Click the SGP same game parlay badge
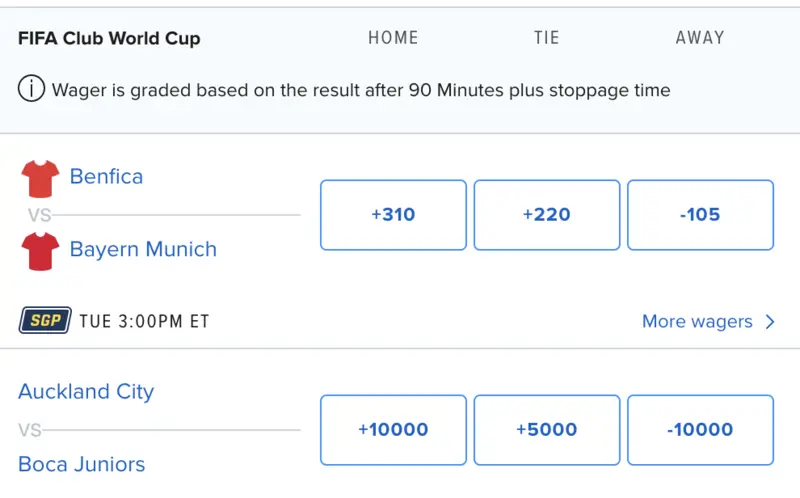800x498 pixels. pos(45,321)
